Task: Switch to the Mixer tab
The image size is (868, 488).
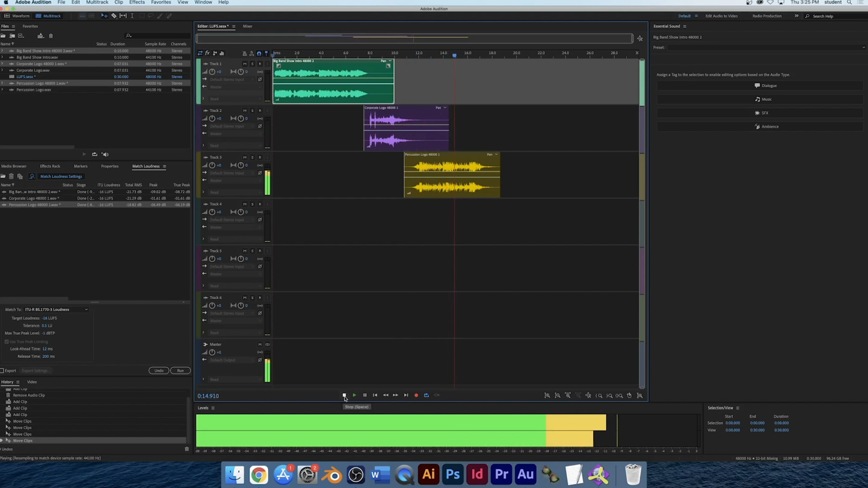Action: pos(247,26)
